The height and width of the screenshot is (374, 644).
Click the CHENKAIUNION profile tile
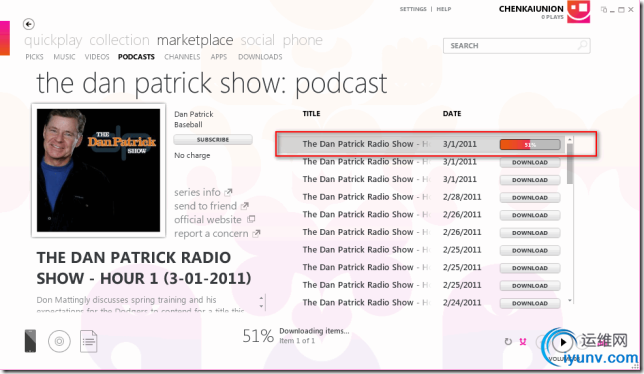tap(579, 11)
